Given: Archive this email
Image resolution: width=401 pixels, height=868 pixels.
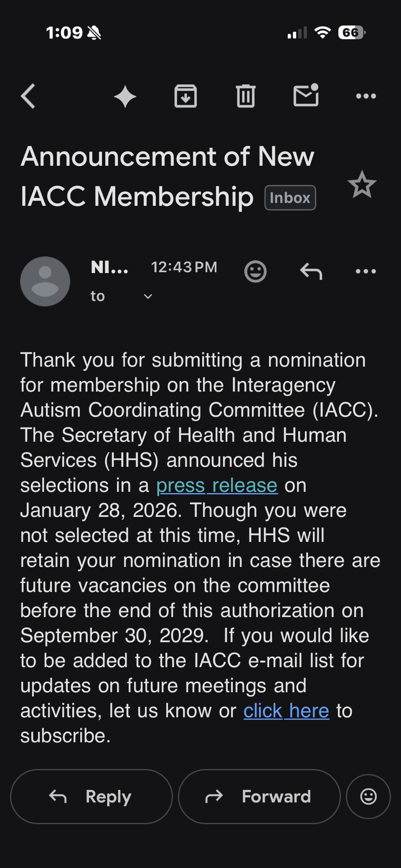Looking at the screenshot, I should pos(186,96).
